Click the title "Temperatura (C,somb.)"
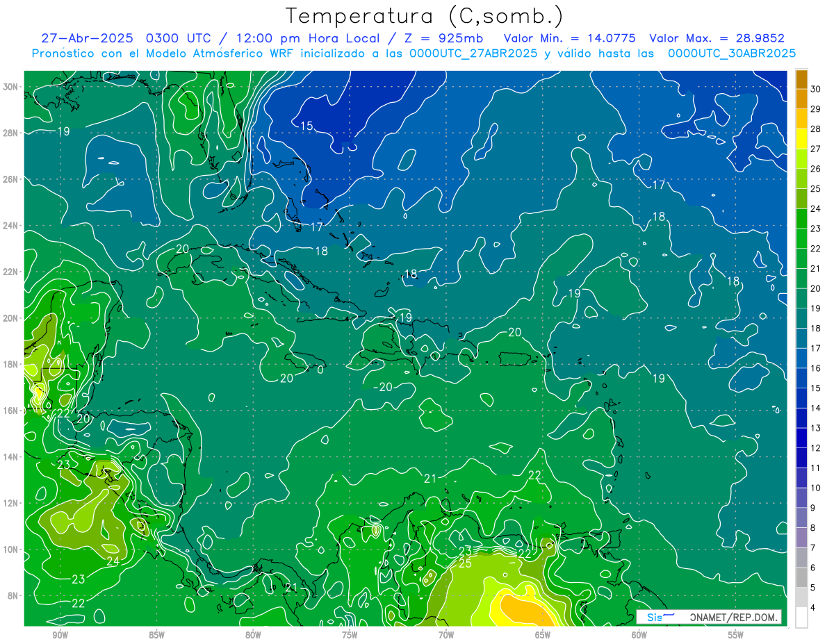Viewport: 834px width, 644px height. [425, 17]
